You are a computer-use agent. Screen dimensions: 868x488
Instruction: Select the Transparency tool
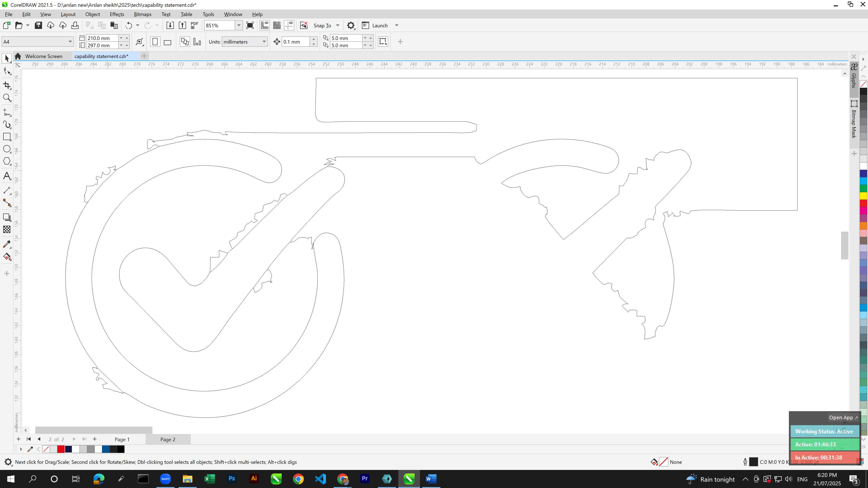tap(7, 230)
